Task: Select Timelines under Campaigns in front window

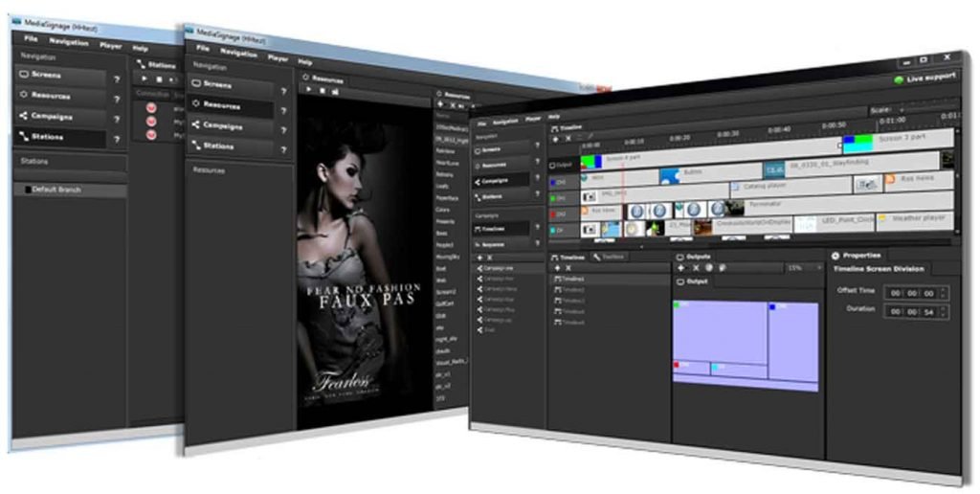Action: pyautogui.click(x=501, y=229)
